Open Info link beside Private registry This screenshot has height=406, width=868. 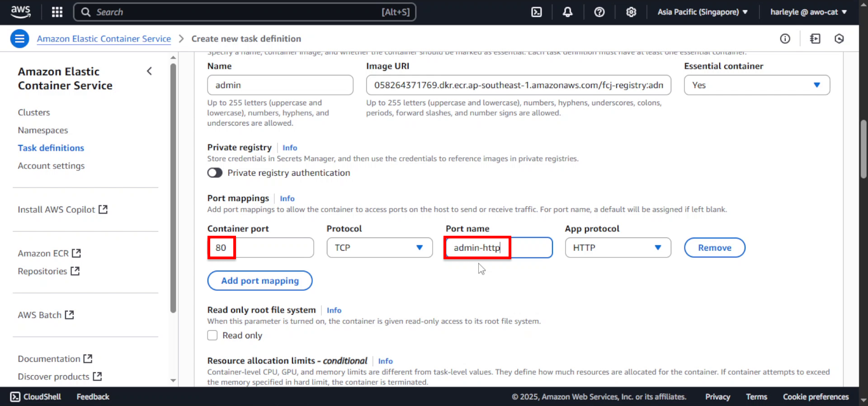(x=290, y=148)
